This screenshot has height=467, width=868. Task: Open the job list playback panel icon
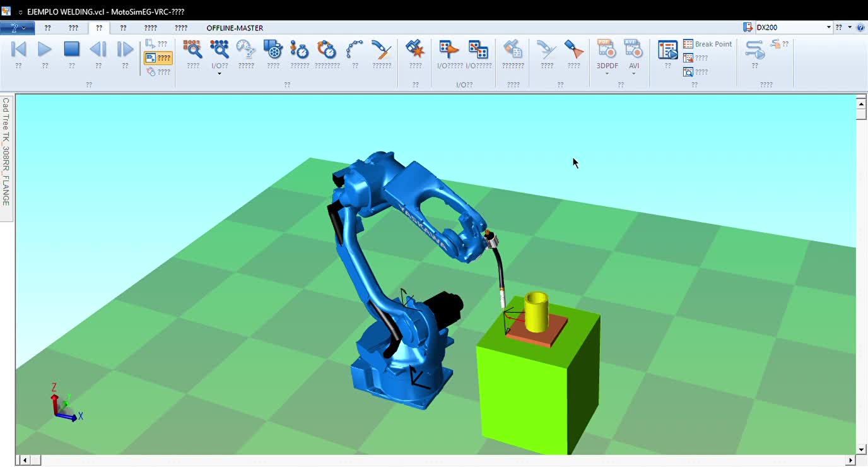coord(667,50)
